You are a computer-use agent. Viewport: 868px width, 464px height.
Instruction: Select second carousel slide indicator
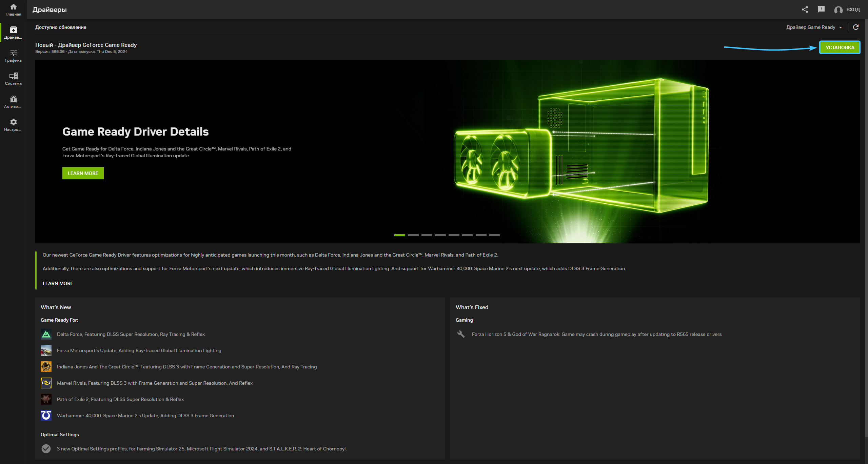(x=413, y=235)
